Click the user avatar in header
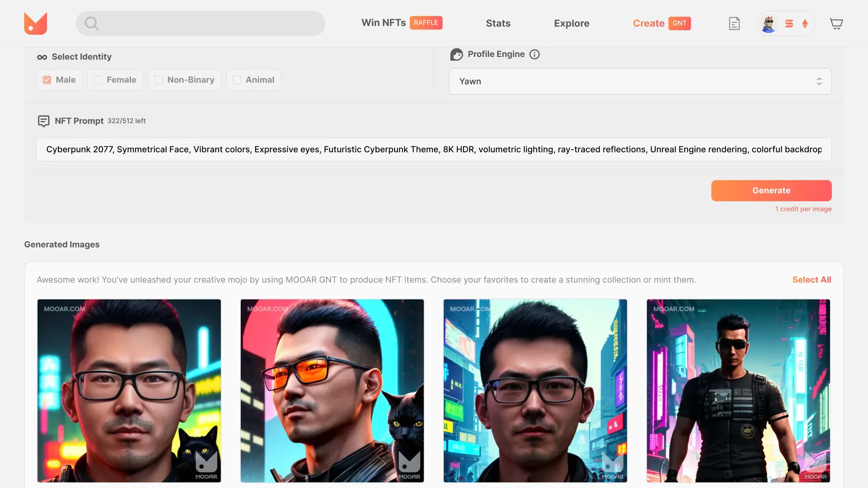This screenshot has width=868, height=488. 769,23
